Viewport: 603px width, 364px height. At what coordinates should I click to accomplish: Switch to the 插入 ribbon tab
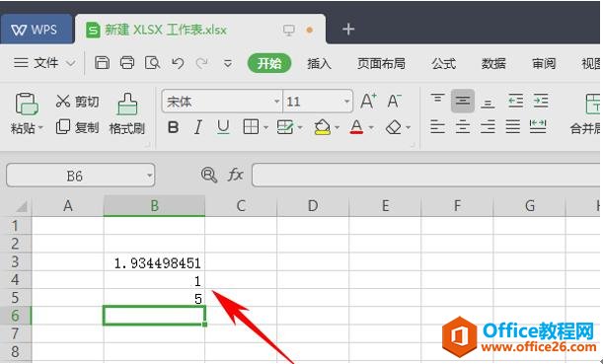click(x=319, y=63)
